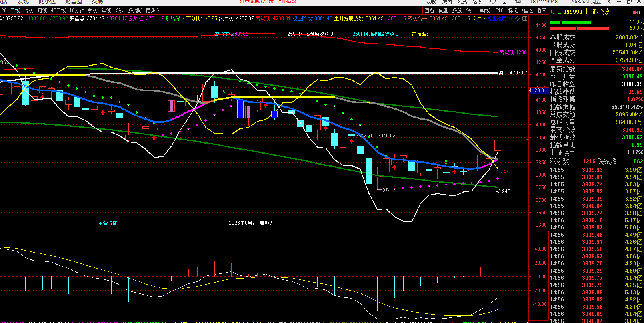
Task: Click the date 2026年8月7日星期五
Action: pyautogui.click(x=251, y=223)
